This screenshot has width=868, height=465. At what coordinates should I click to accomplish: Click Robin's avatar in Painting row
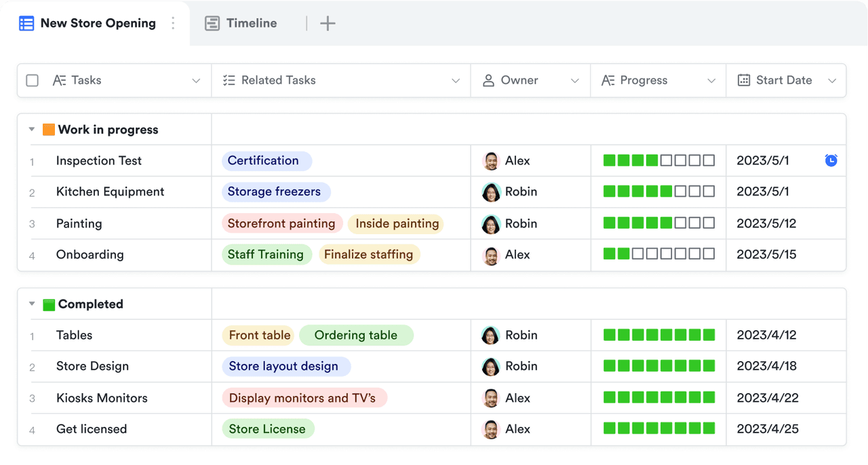pyautogui.click(x=491, y=224)
